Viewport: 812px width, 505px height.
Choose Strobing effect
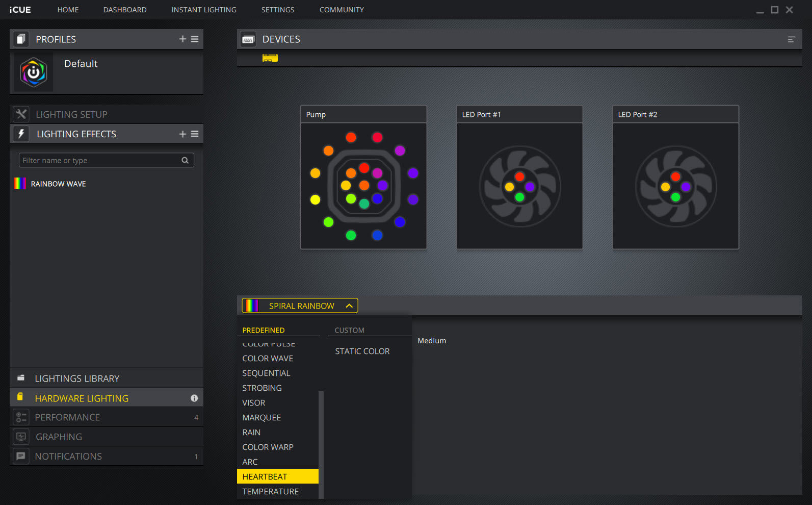click(x=278, y=388)
